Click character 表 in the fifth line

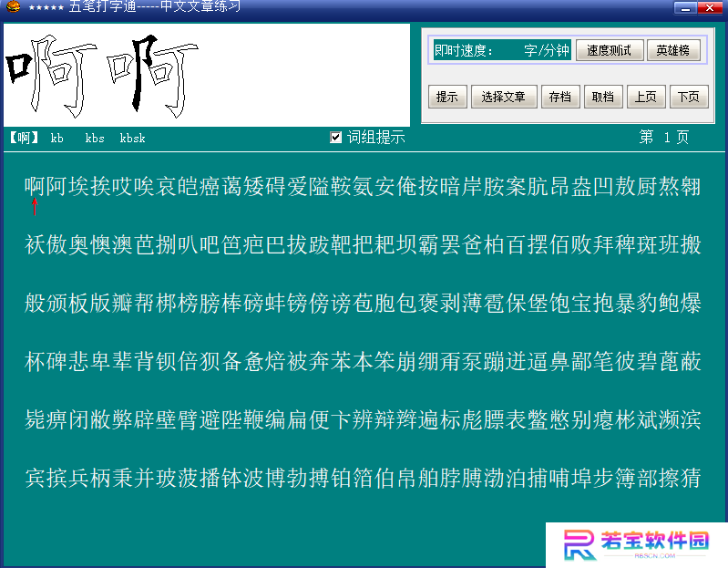pos(516,420)
